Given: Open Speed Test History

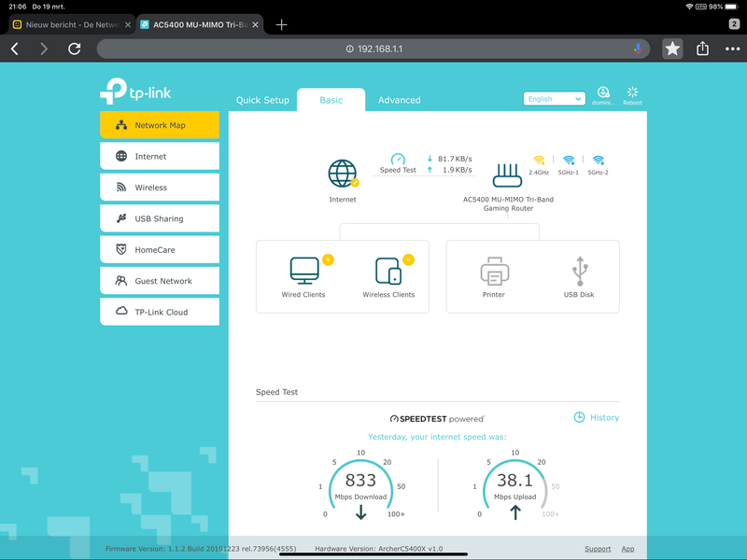Looking at the screenshot, I should click(597, 417).
